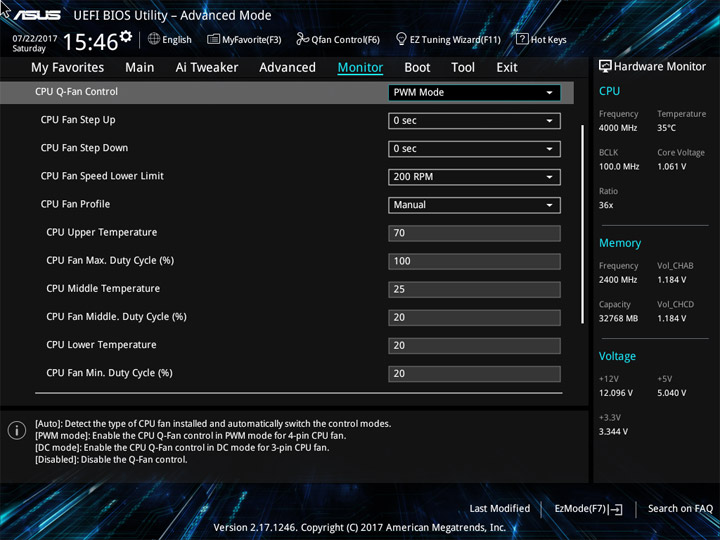The width and height of the screenshot is (720, 540).
Task: Select the CPU Fan Step Up label
Action: coord(78,120)
